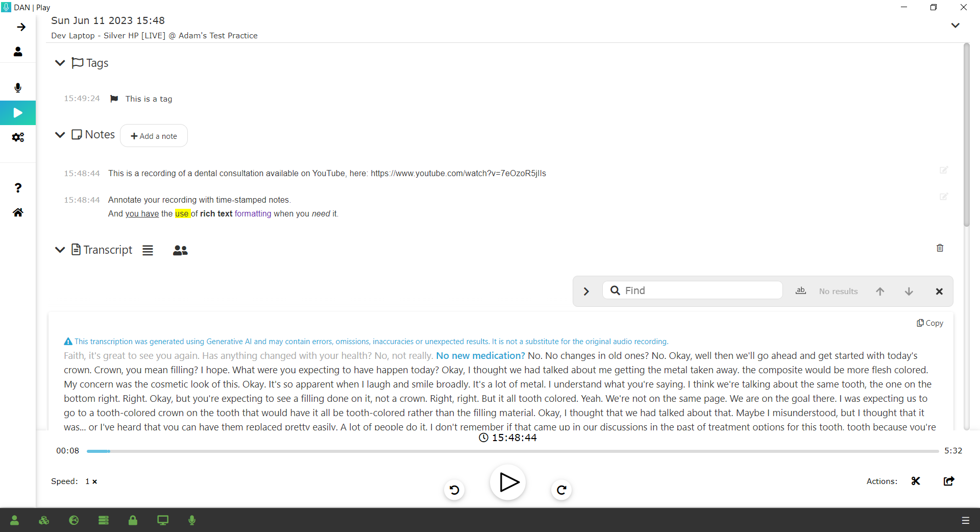
Task: Click the scissors trim action icon
Action: [916, 481]
